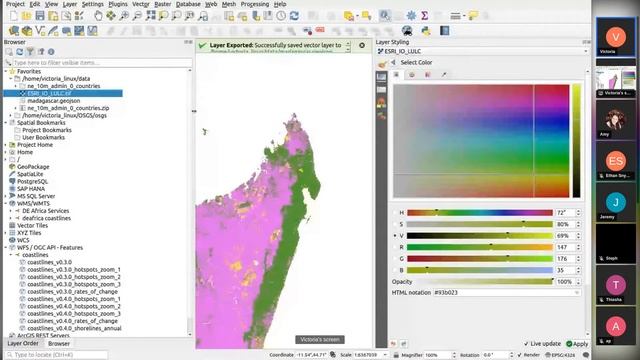Open the Temporal Controller clock icon
640x360 pixels.
pyautogui.click(x=281, y=16)
